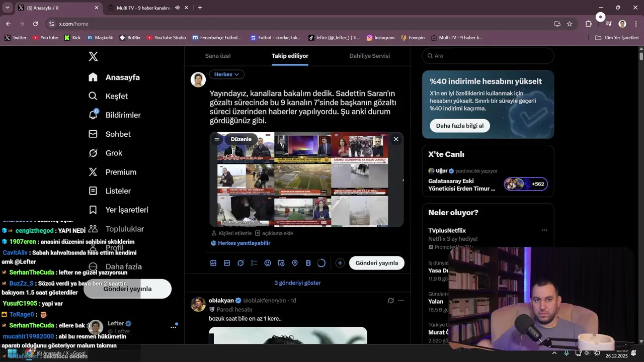Click Düzenle on attached image
The image size is (644, 362).
(241, 139)
